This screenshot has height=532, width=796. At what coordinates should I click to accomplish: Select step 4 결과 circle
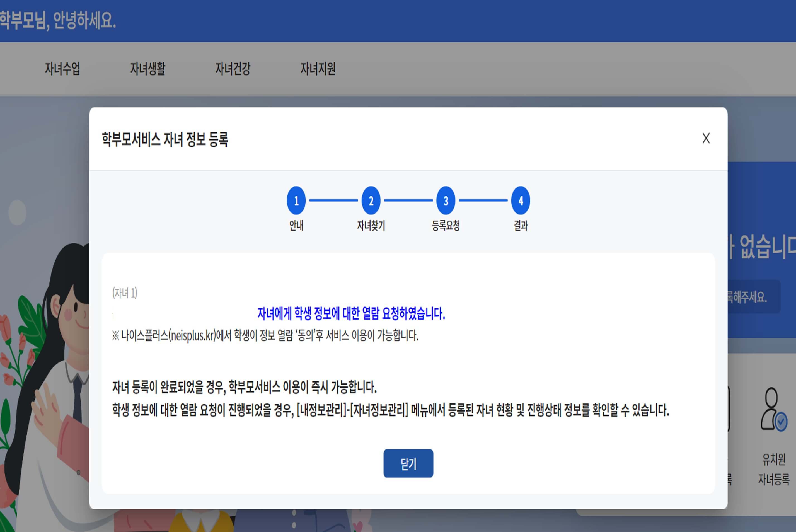521,200
